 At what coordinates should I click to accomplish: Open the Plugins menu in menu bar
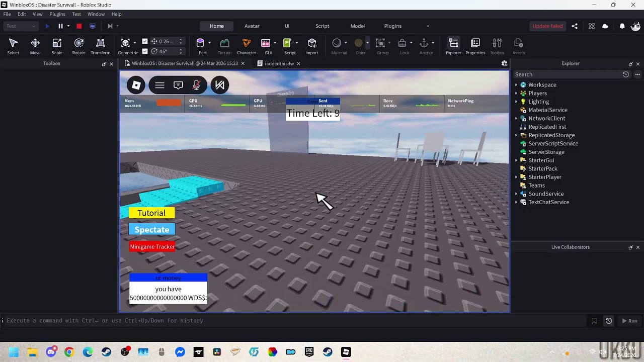tap(57, 14)
